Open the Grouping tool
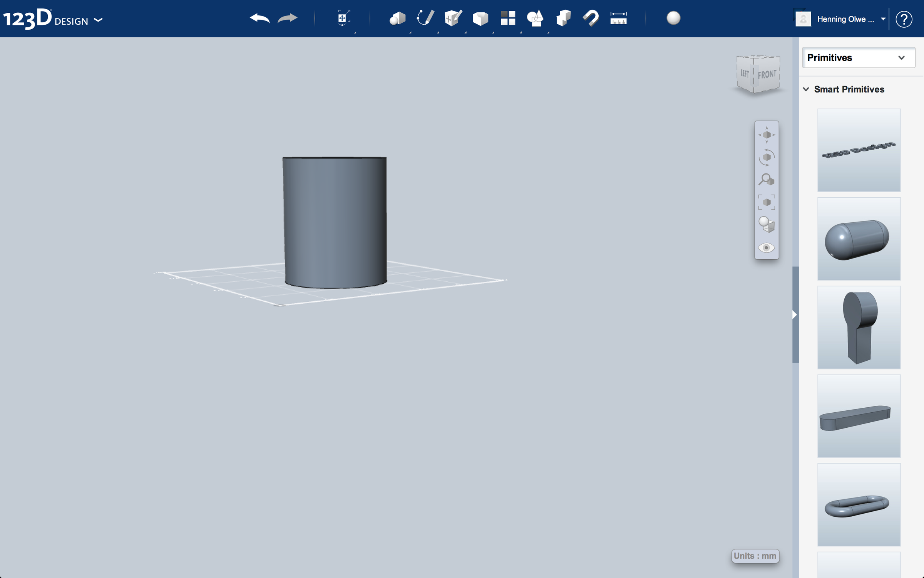Image resolution: width=924 pixels, height=578 pixels. click(x=535, y=18)
